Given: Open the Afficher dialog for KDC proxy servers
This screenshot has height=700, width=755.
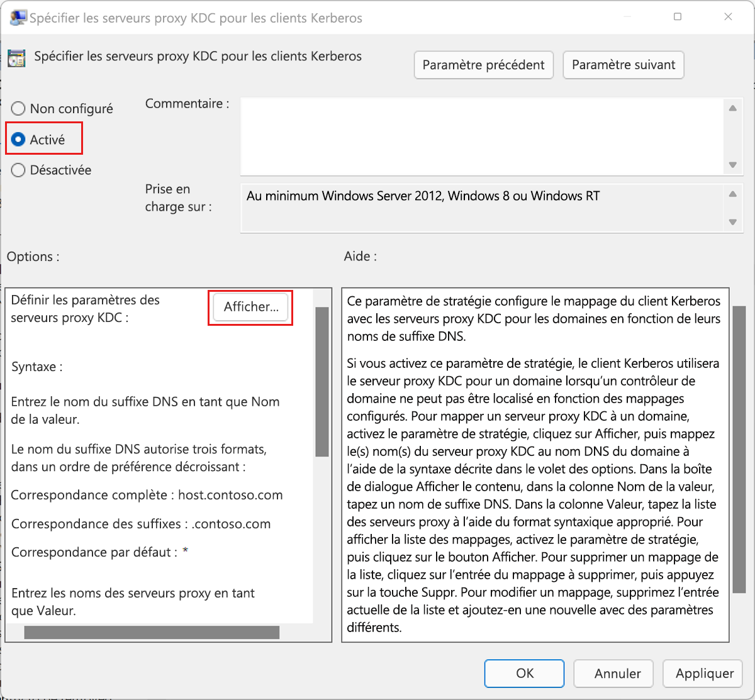Looking at the screenshot, I should (x=250, y=308).
